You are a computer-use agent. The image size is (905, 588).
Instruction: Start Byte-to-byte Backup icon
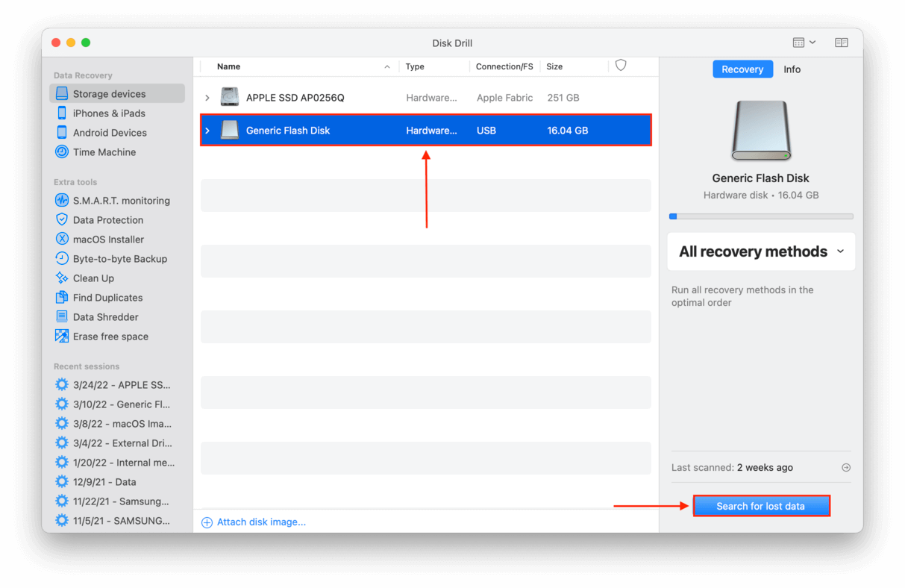click(x=62, y=259)
